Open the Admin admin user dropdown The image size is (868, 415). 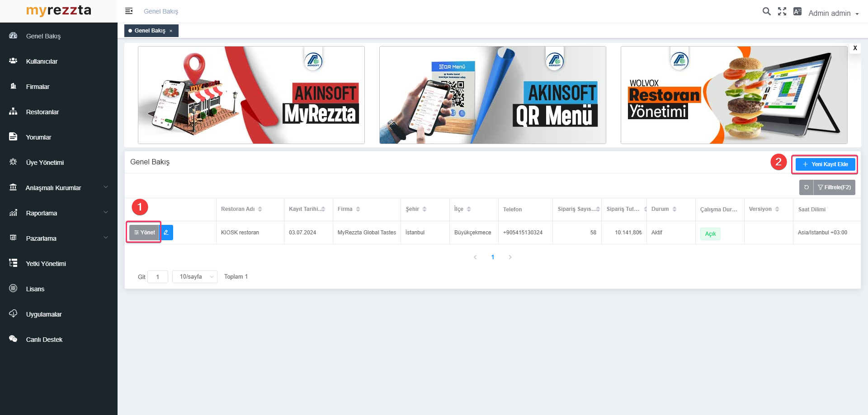point(833,14)
